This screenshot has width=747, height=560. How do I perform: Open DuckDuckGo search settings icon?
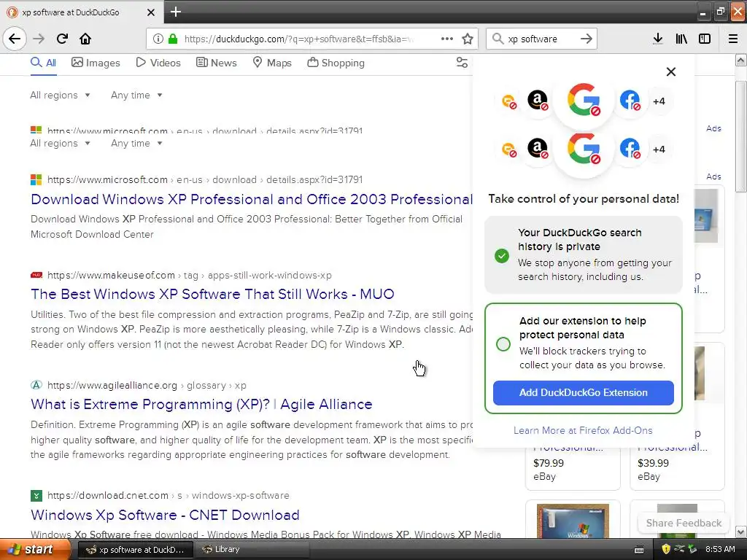[x=462, y=63]
